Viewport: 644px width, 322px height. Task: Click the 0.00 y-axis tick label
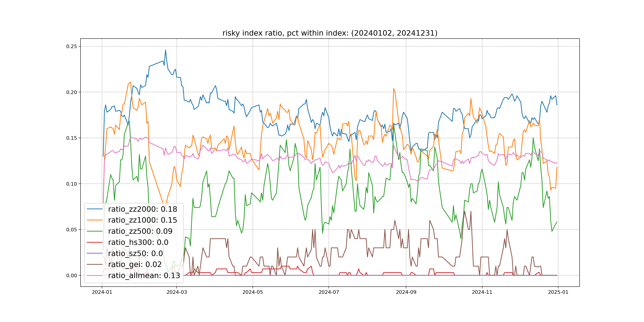click(x=72, y=275)
